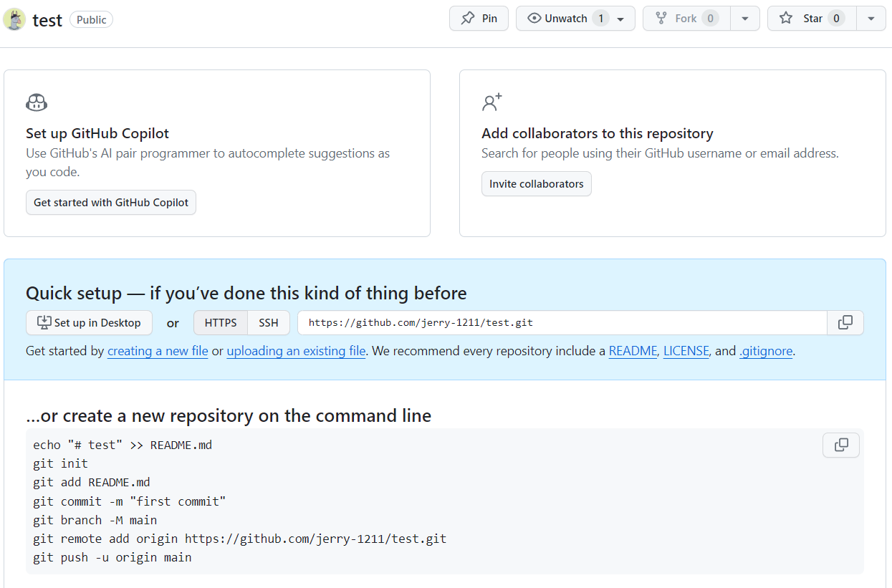Screen dimensions: 892x588
Task: Star the test repository
Action: 812,19
